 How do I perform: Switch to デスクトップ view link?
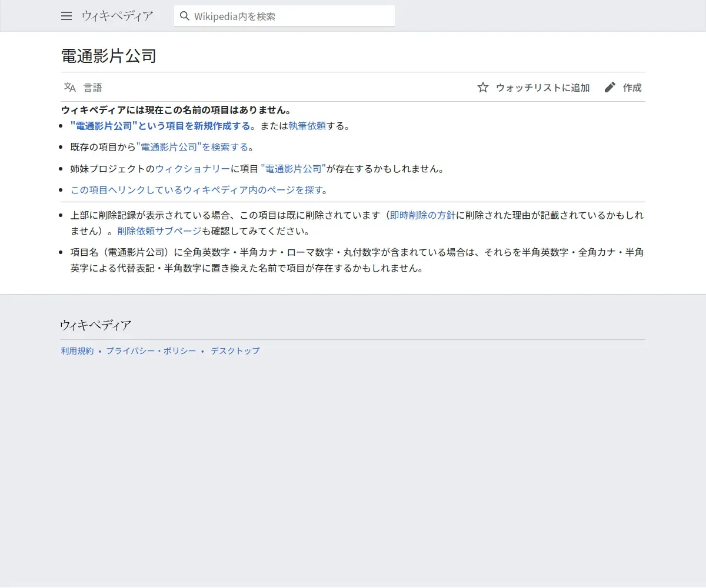point(235,351)
